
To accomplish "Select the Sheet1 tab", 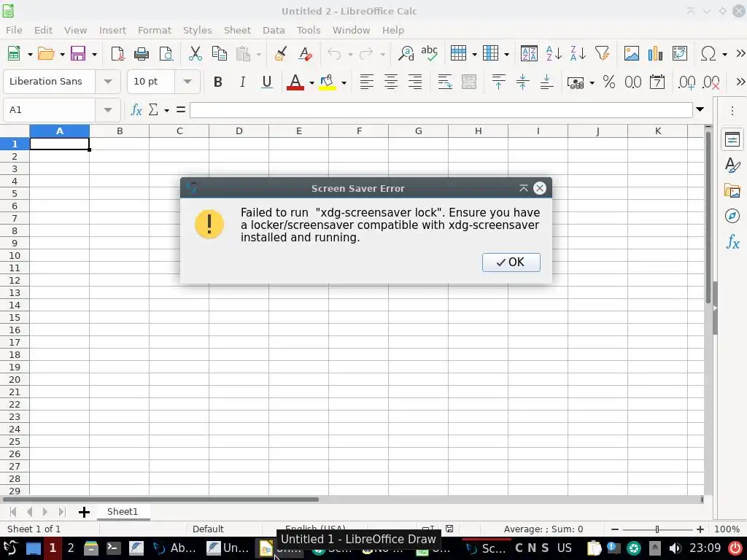I will (123, 511).
